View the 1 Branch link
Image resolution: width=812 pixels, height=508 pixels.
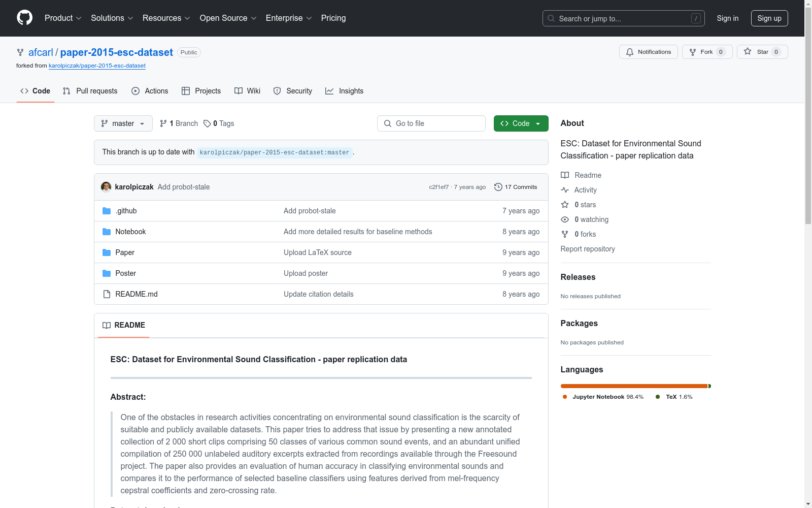(x=179, y=123)
